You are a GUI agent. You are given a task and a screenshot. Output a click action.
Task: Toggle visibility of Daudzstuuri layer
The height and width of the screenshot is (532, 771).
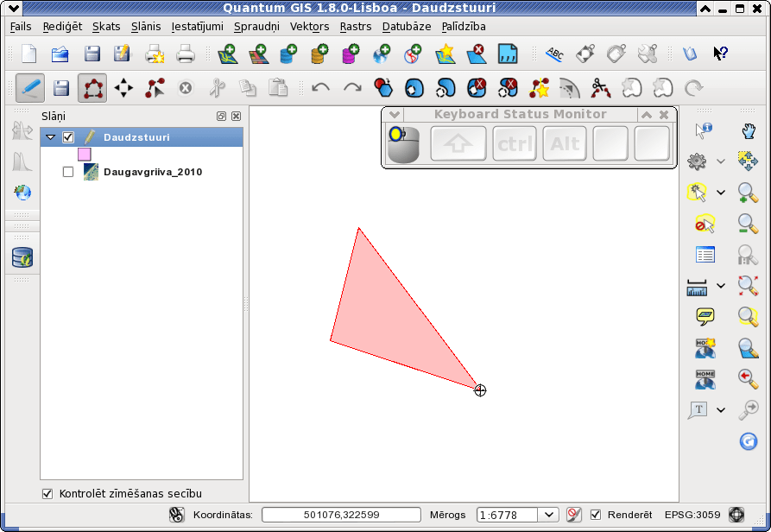[x=68, y=137]
